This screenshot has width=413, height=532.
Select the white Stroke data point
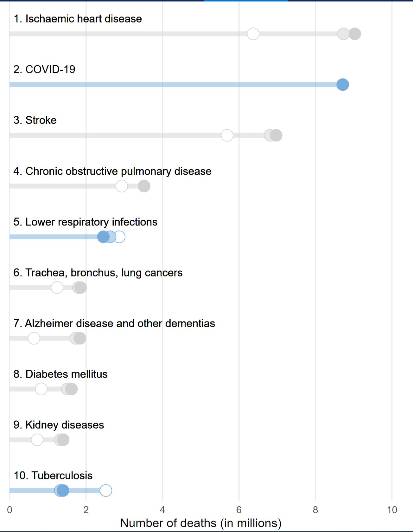(x=227, y=135)
